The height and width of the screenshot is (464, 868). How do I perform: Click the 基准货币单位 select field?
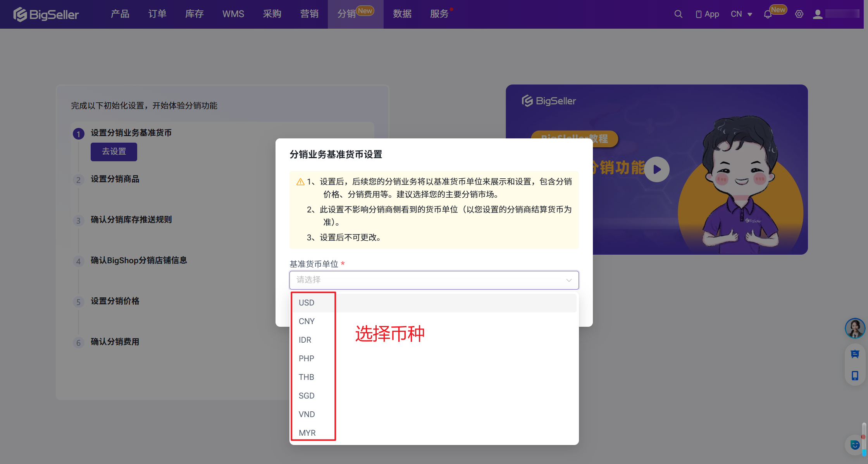coord(434,280)
